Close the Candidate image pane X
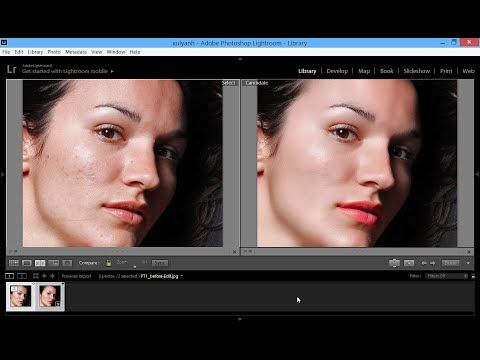 [469, 252]
